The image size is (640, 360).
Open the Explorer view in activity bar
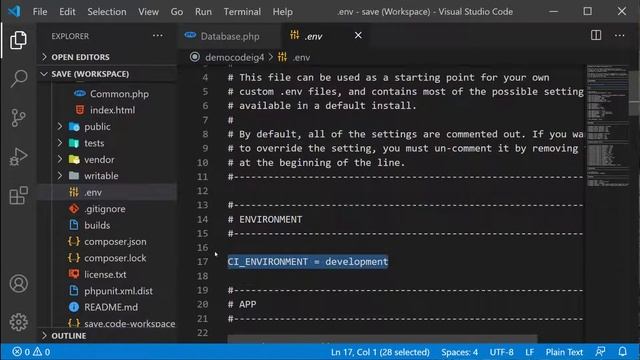(18, 40)
